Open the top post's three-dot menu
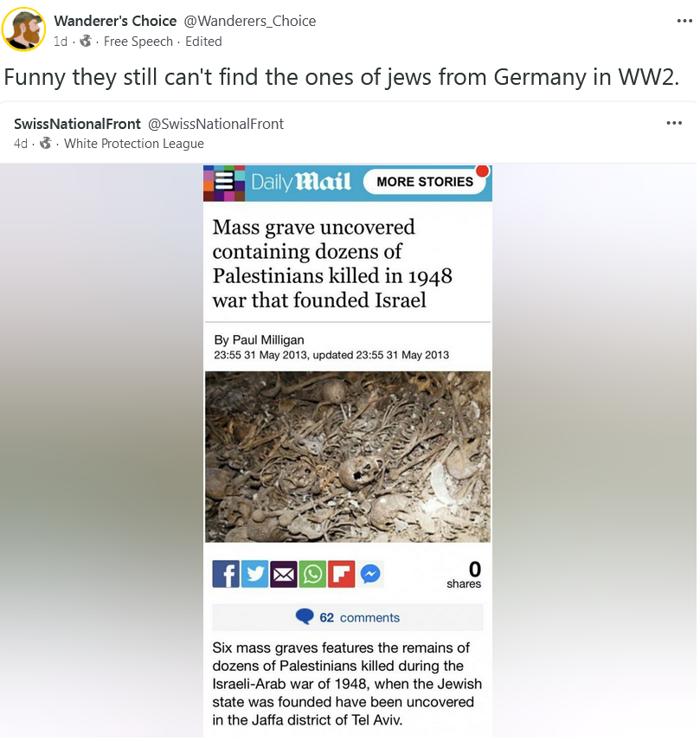The image size is (700, 741). pos(684,21)
